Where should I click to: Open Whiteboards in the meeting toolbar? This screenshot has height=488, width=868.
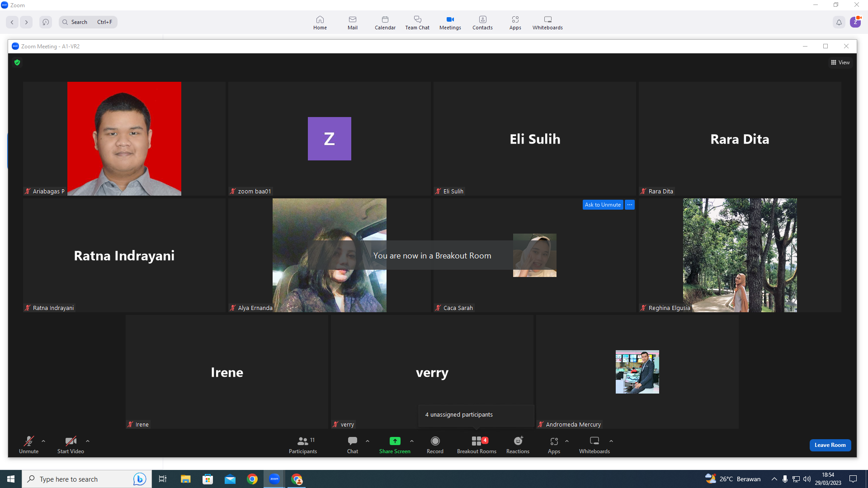pyautogui.click(x=594, y=445)
